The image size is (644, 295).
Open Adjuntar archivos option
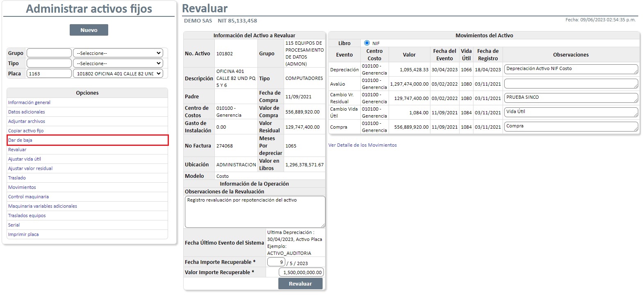(27, 121)
